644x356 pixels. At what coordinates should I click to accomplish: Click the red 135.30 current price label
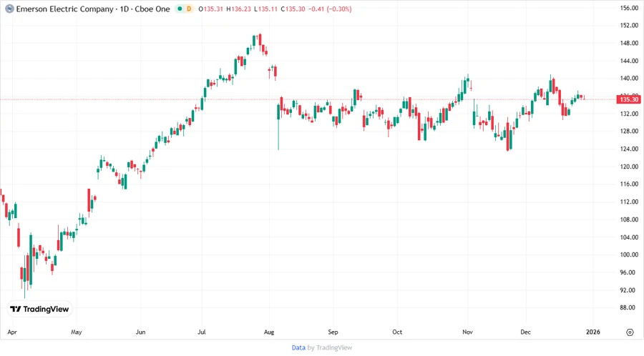tap(629, 99)
